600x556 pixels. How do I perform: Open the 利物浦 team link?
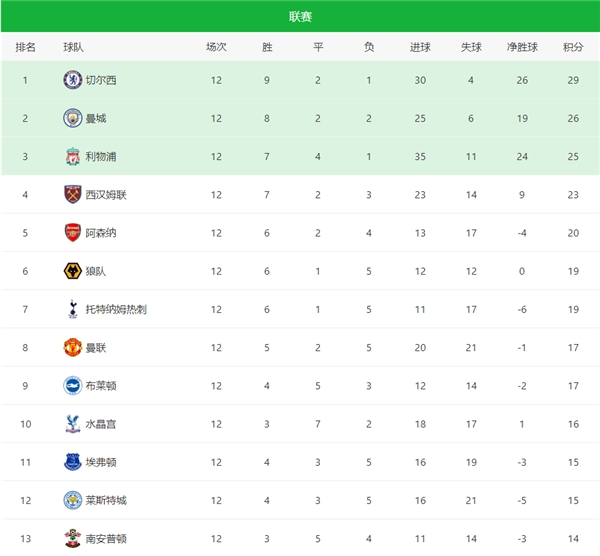click(100, 157)
